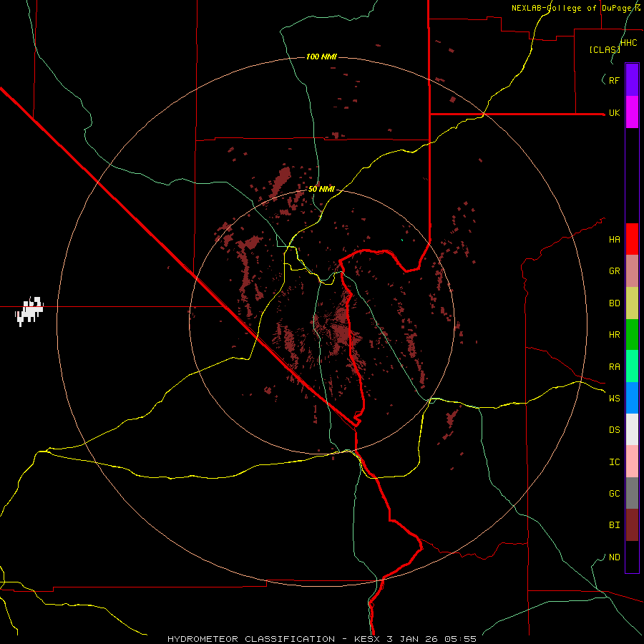Click the "IC" legend label

tap(614, 462)
